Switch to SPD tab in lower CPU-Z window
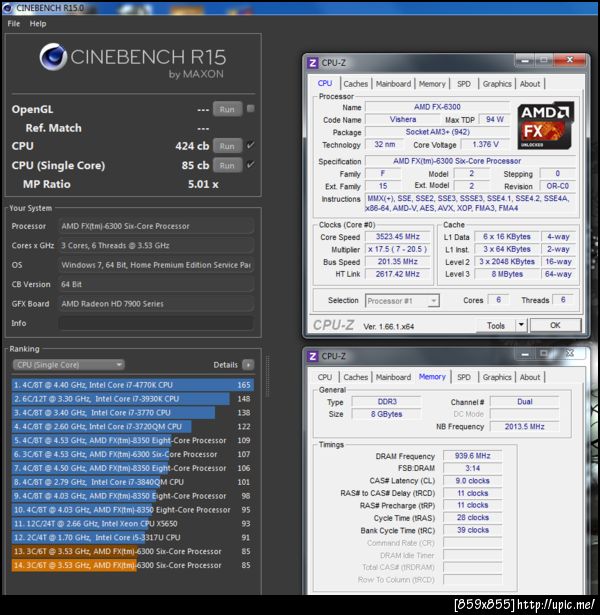This screenshot has width=600, height=615. [464, 377]
